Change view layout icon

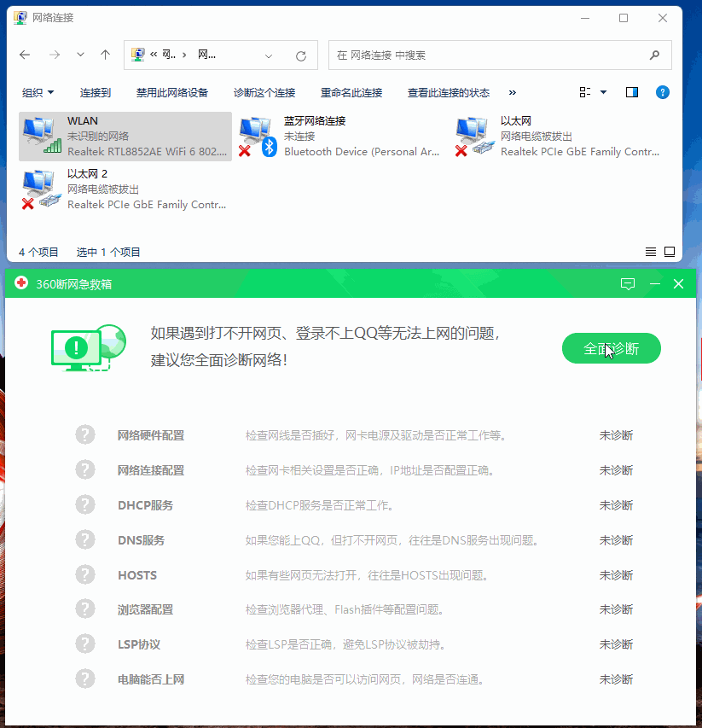tap(584, 92)
